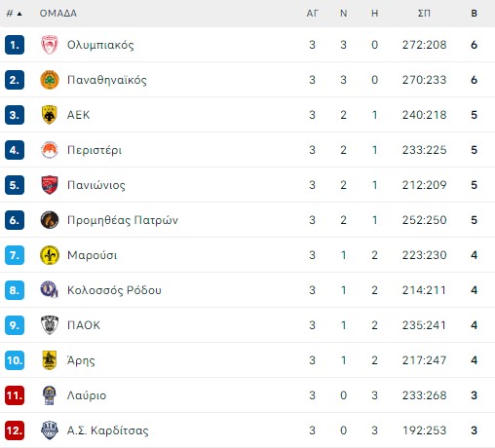Click the light blue rank 7 badge
Image resolution: width=495 pixels, height=448 pixels.
(x=15, y=255)
